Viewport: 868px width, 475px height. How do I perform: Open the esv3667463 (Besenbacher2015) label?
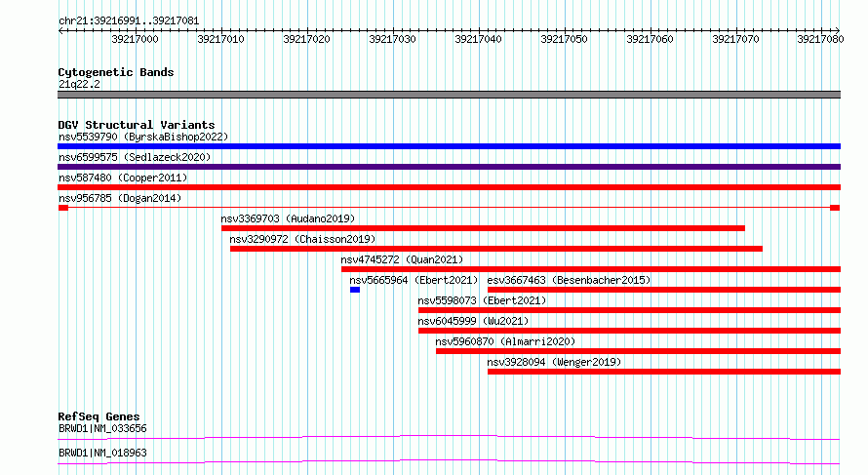[569, 280]
